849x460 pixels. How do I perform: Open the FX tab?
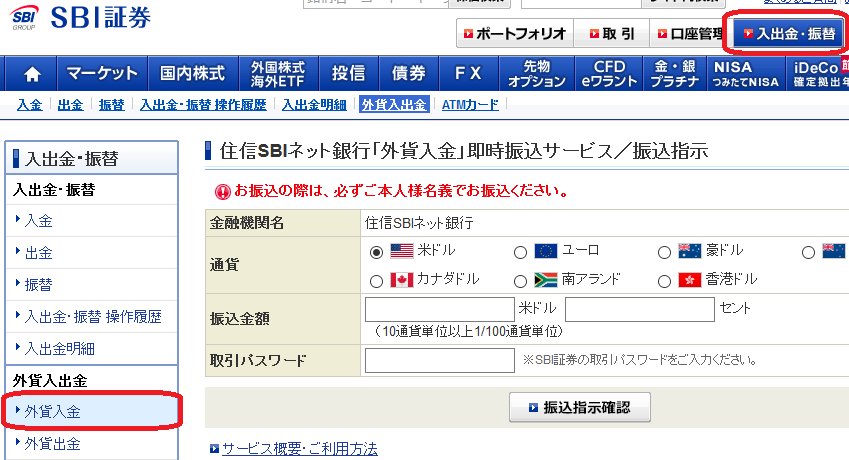coord(468,73)
